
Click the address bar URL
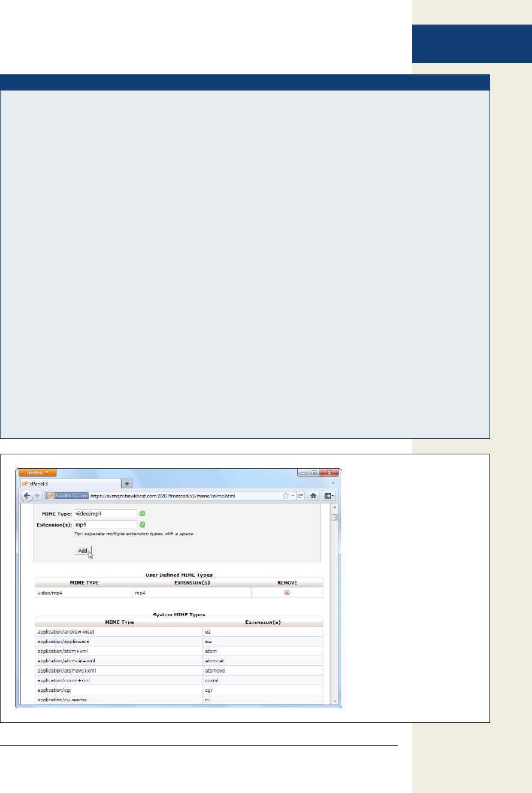162,496
